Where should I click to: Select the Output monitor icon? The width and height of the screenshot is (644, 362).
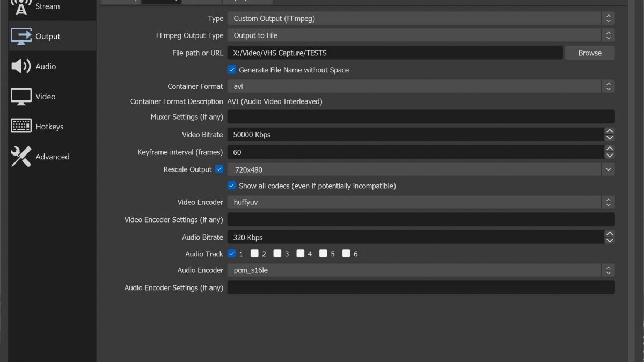tap(21, 36)
